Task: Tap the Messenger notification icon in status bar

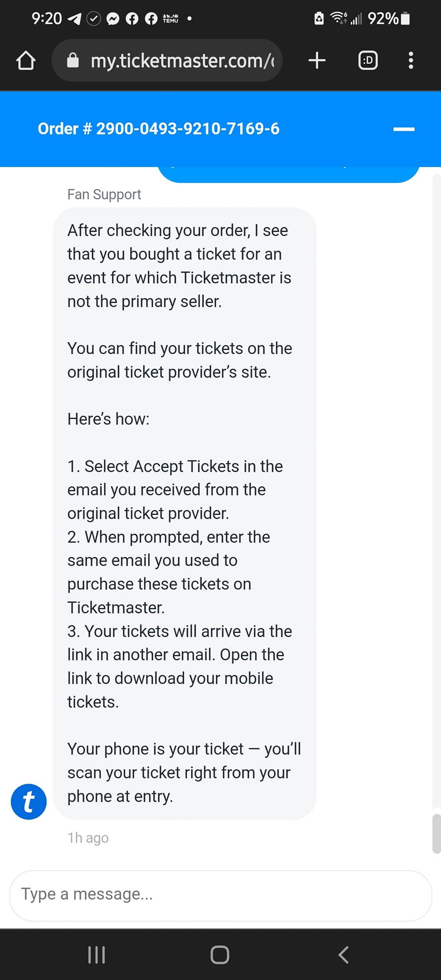Action: pyautogui.click(x=113, y=19)
